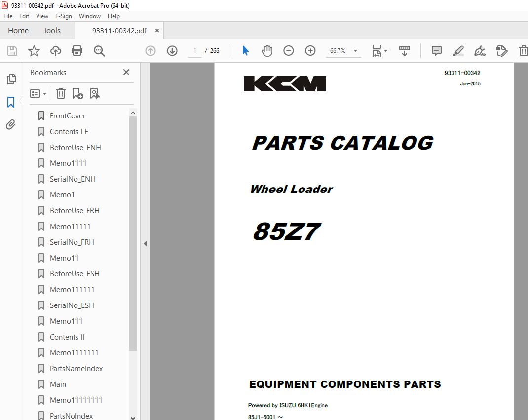This screenshot has height=420, width=528.
Task: Click the Save file icon
Action: tap(12, 51)
